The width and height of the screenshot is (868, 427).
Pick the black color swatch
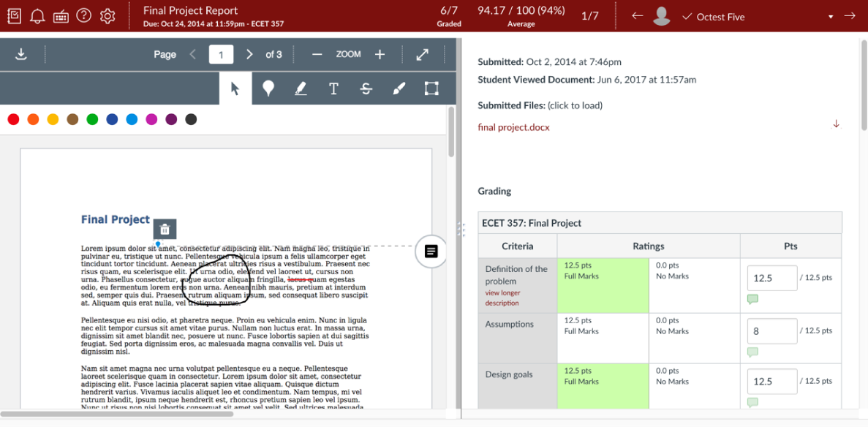click(x=191, y=119)
